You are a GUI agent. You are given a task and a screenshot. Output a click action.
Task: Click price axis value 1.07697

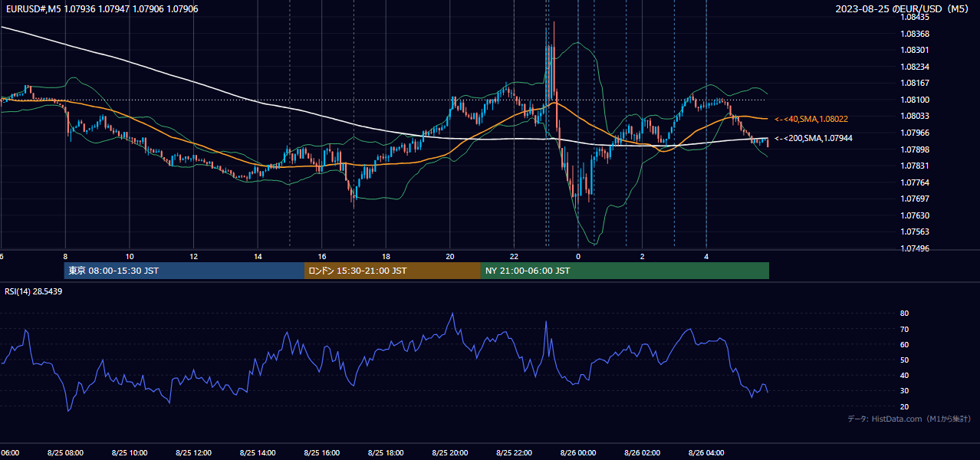click(x=915, y=199)
